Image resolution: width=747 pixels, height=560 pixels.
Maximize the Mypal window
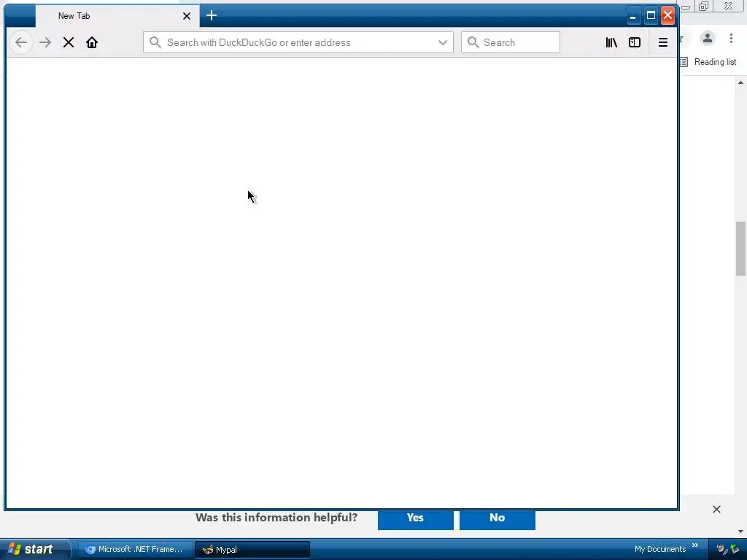(651, 16)
